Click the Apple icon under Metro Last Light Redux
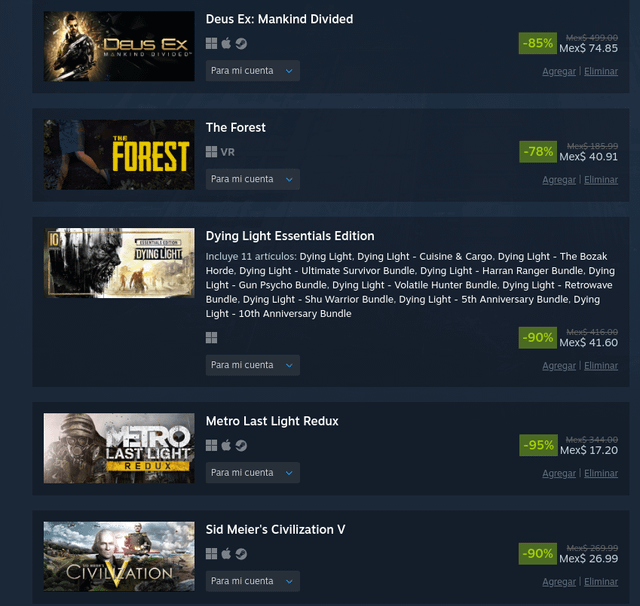This screenshot has height=606, width=640. pyautogui.click(x=226, y=445)
